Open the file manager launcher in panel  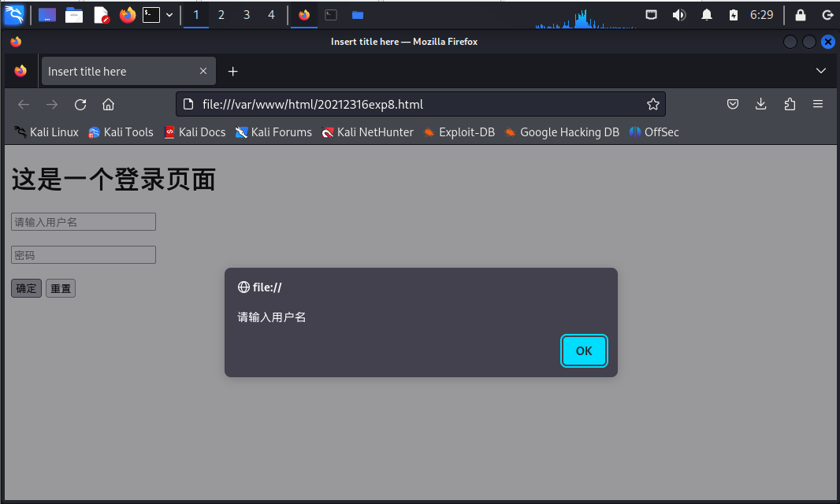pos(74,15)
